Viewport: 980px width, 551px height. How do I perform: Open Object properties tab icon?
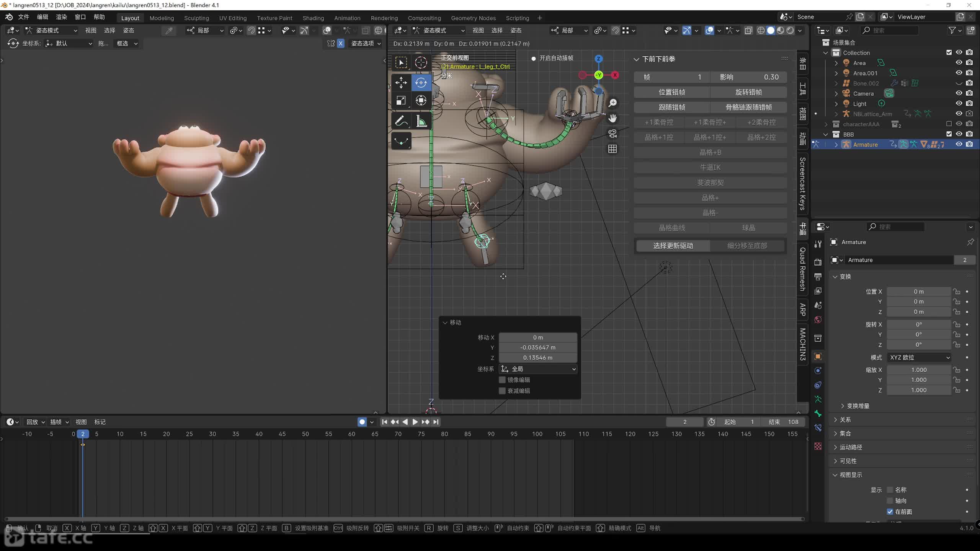point(818,356)
